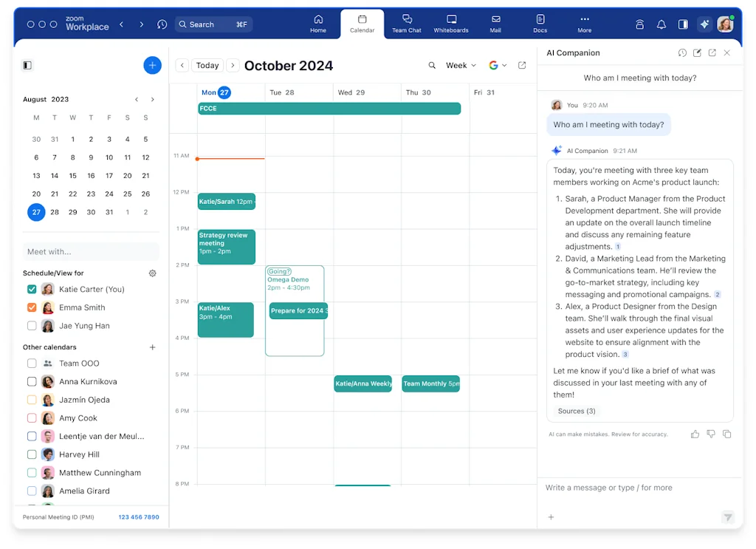Show next month in the mini calendar
The width and height of the screenshot is (756, 549).
[153, 99]
